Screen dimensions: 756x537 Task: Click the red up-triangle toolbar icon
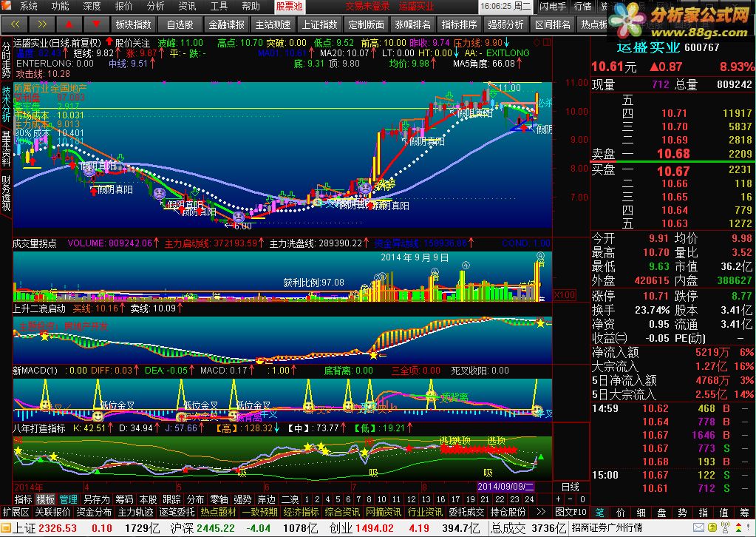coord(69,24)
